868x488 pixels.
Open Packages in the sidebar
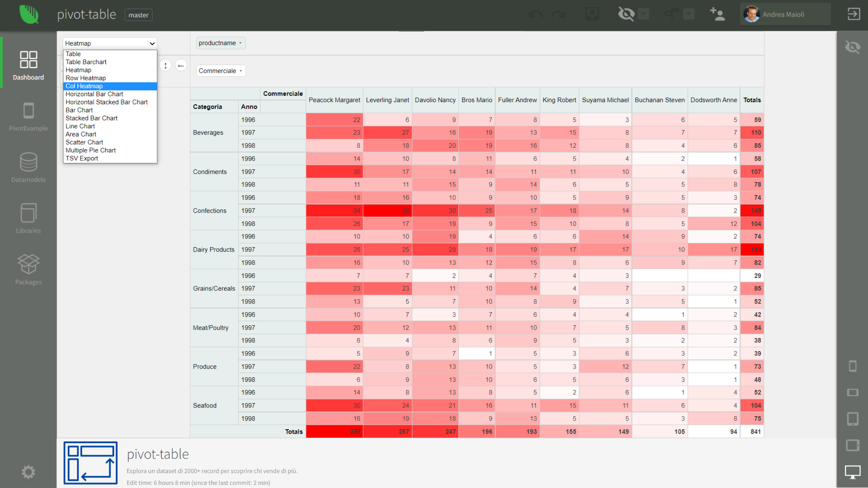(28, 270)
